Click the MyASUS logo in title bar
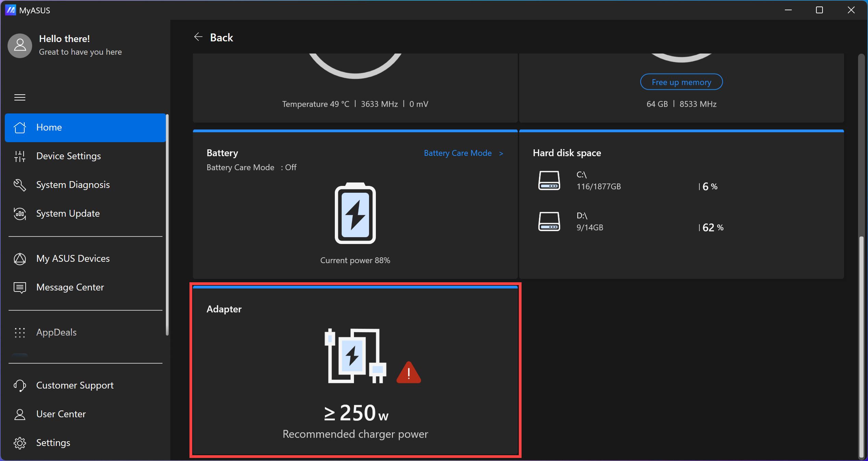868x461 pixels. [11, 10]
